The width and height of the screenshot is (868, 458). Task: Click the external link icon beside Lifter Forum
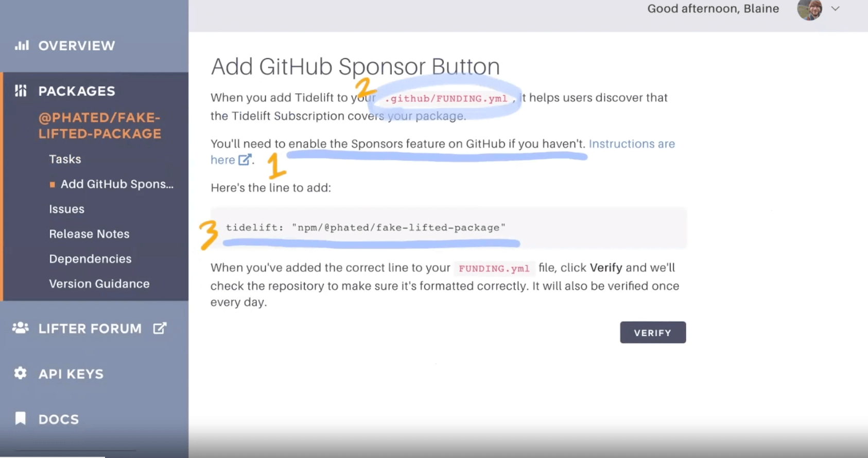(x=160, y=328)
